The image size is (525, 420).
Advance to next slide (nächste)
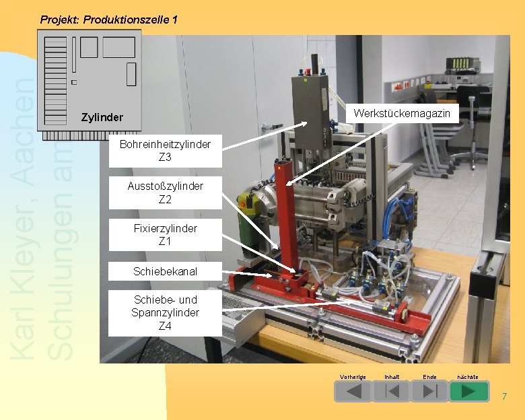tap(469, 391)
